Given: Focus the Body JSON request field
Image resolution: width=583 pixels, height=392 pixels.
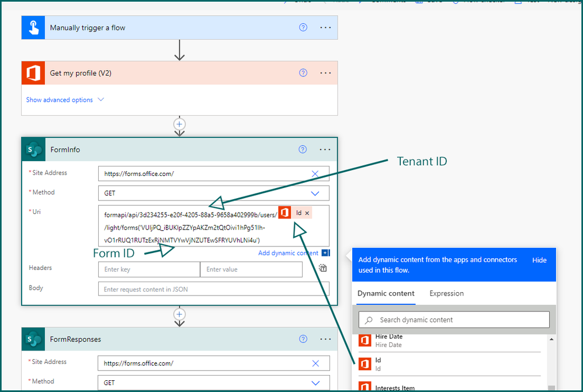Looking at the screenshot, I should tap(214, 289).
